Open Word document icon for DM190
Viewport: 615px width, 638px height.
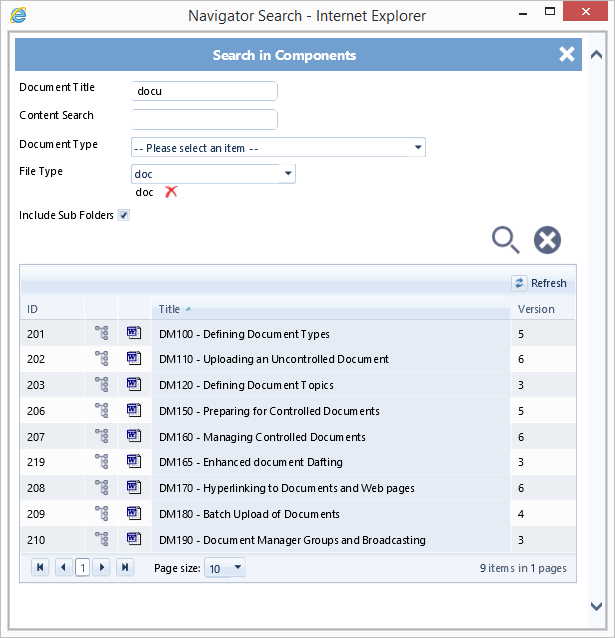(134, 539)
